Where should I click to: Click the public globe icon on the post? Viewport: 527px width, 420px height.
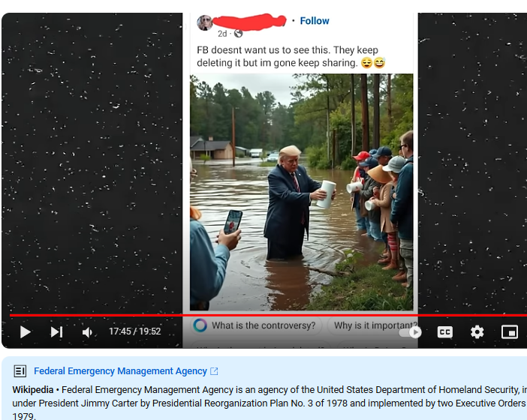click(x=238, y=34)
